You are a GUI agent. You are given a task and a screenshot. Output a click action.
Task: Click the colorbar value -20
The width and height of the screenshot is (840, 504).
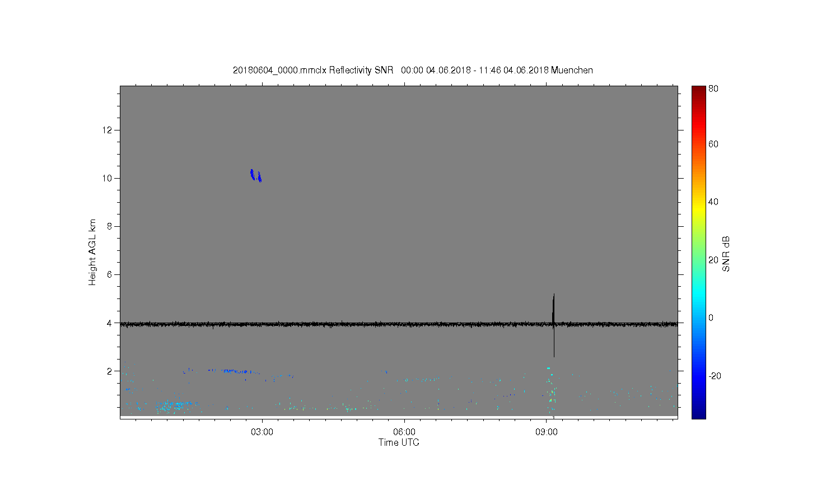715,376
